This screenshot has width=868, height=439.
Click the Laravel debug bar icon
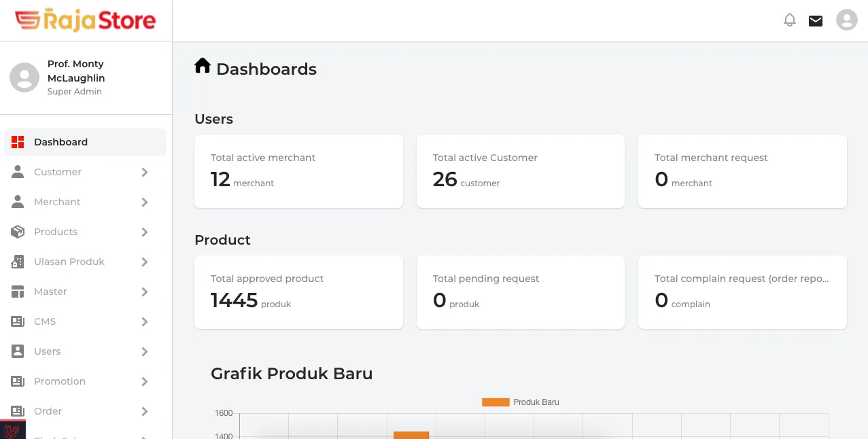coord(12,430)
